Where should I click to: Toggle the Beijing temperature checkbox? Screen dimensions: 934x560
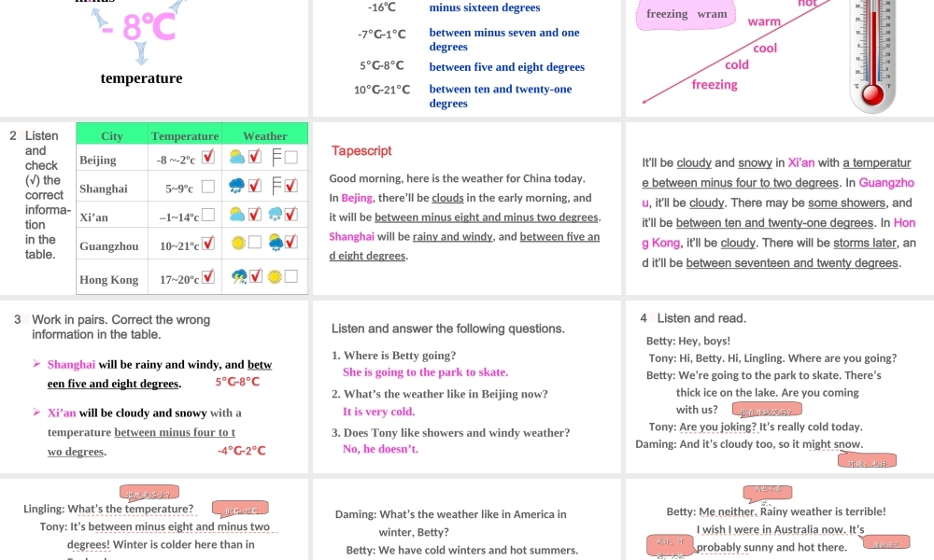pyautogui.click(x=208, y=157)
